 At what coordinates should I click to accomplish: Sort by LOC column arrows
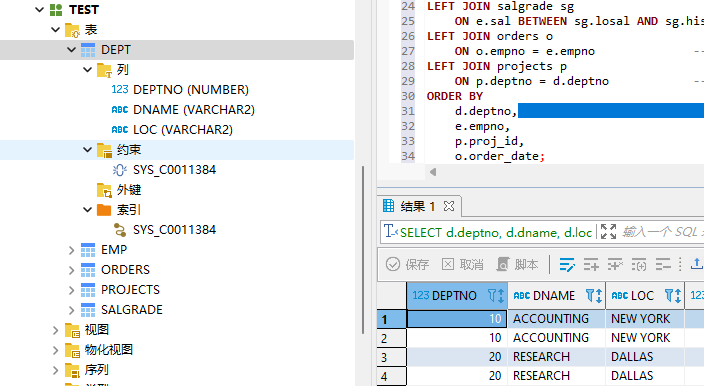pyautogui.click(x=677, y=296)
